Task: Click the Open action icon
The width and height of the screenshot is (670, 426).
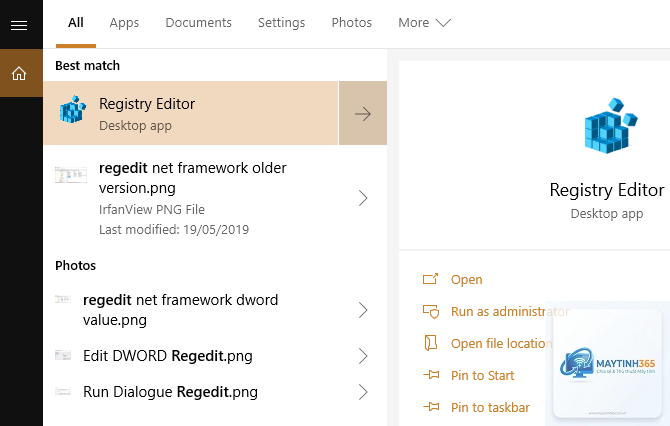Action: tap(430, 279)
